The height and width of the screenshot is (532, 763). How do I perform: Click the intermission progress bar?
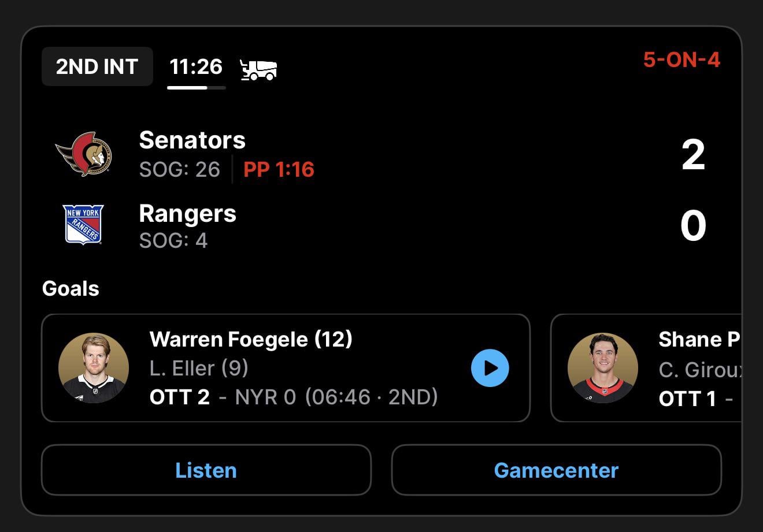[196, 88]
